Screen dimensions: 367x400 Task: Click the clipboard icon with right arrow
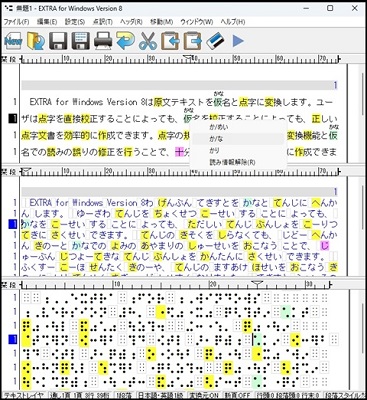point(193,41)
